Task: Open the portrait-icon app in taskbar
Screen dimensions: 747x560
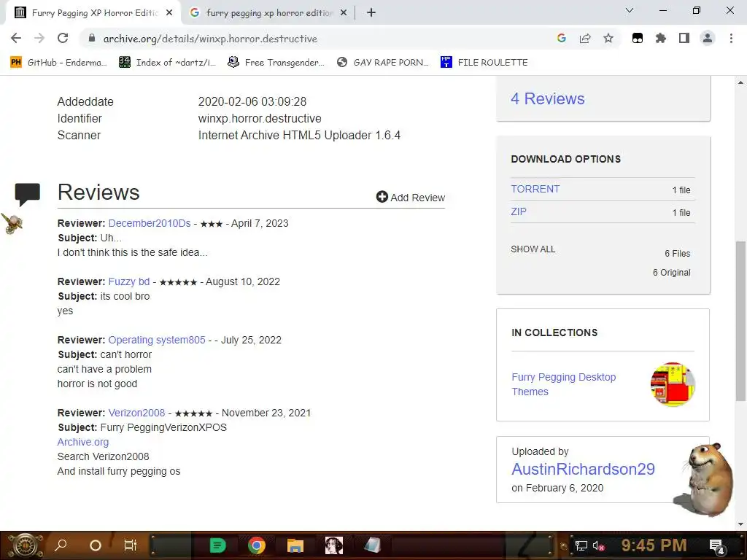Action: click(334, 545)
